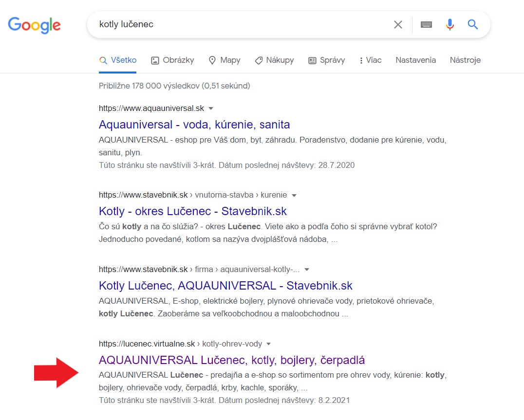Click the Google logo
The height and width of the screenshot is (420, 524).
[34, 25]
